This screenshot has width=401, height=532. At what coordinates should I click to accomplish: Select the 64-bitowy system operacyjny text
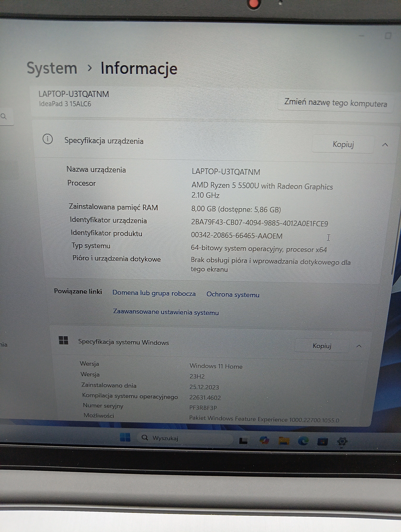[259, 249]
